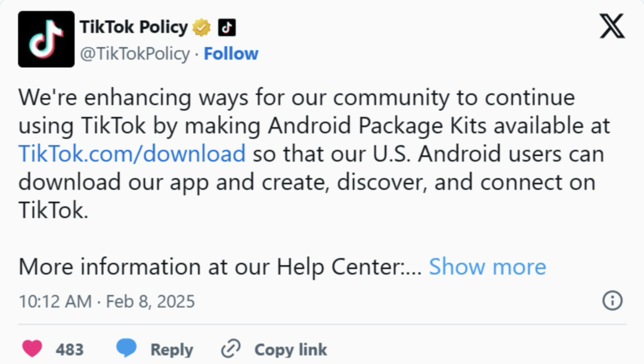Expand the post with Show more
Screen dimensions: 644x364
[x=487, y=267]
